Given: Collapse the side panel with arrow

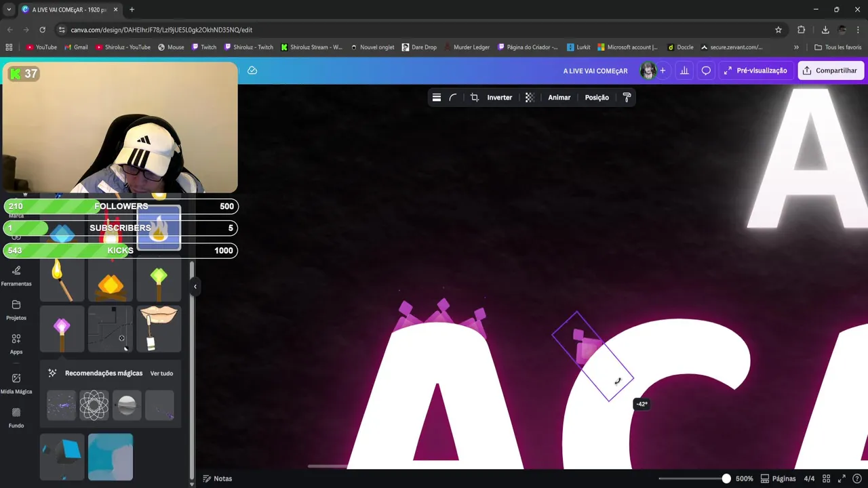Looking at the screenshot, I should pyautogui.click(x=195, y=287).
